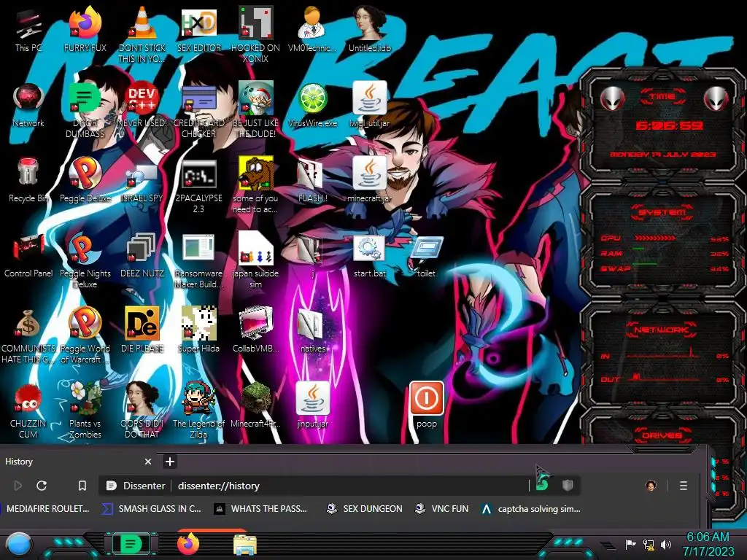The height and width of the screenshot is (560, 747).
Task: Open VNC FUN bookmark
Action: [441, 508]
